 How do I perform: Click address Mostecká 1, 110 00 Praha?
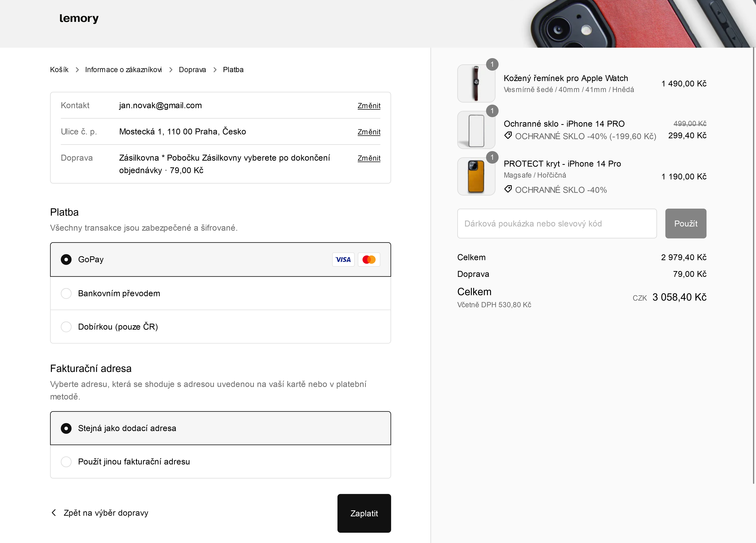click(x=183, y=132)
